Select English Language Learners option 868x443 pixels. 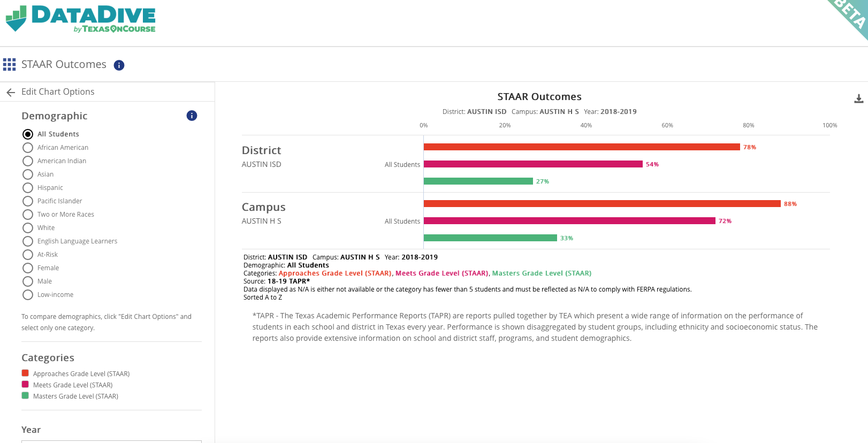pyautogui.click(x=28, y=241)
